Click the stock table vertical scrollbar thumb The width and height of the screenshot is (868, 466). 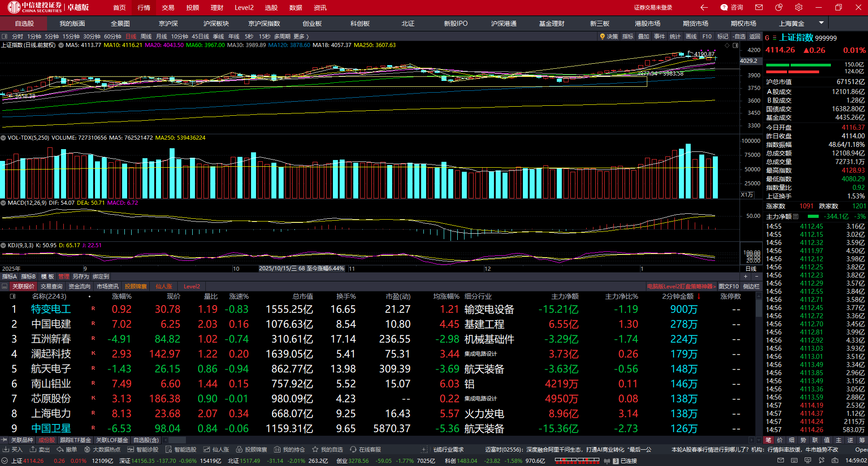pyautogui.click(x=759, y=308)
